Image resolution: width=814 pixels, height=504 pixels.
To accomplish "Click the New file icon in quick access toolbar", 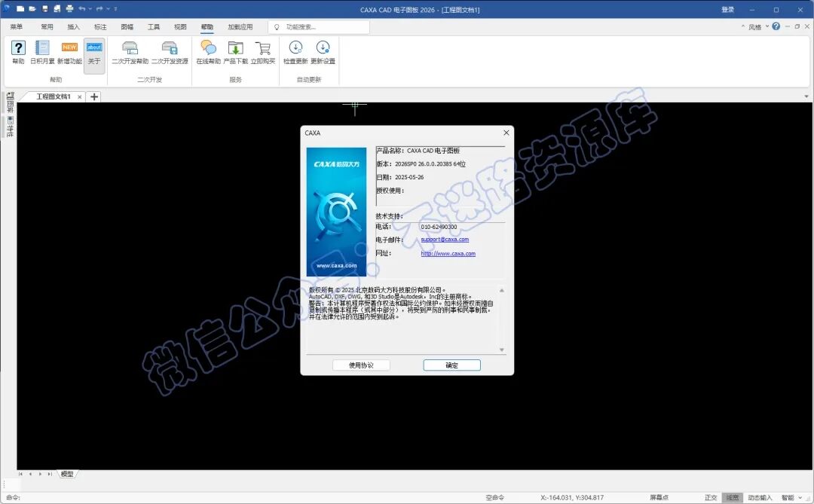I will pos(20,9).
